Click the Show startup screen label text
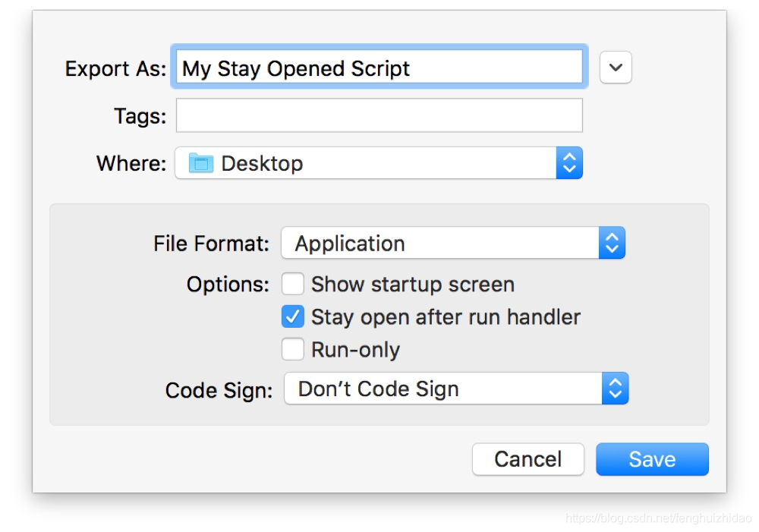759x532 pixels. (413, 284)
